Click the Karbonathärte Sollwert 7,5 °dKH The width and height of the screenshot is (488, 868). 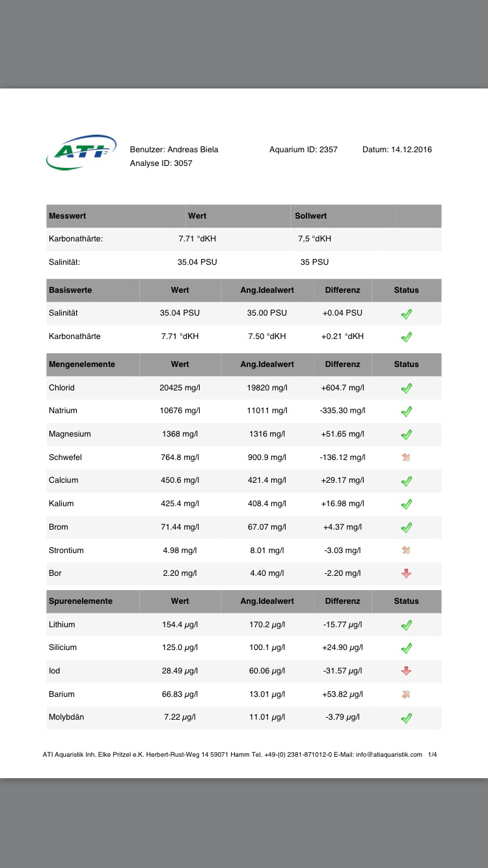315,239
